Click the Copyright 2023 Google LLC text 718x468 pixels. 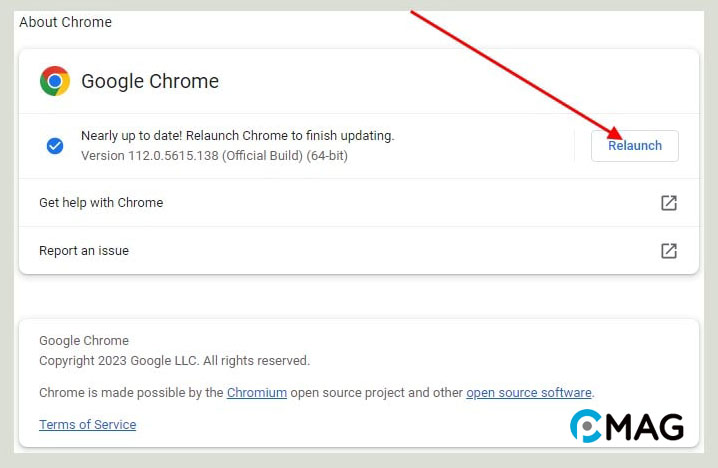[174, 360]
